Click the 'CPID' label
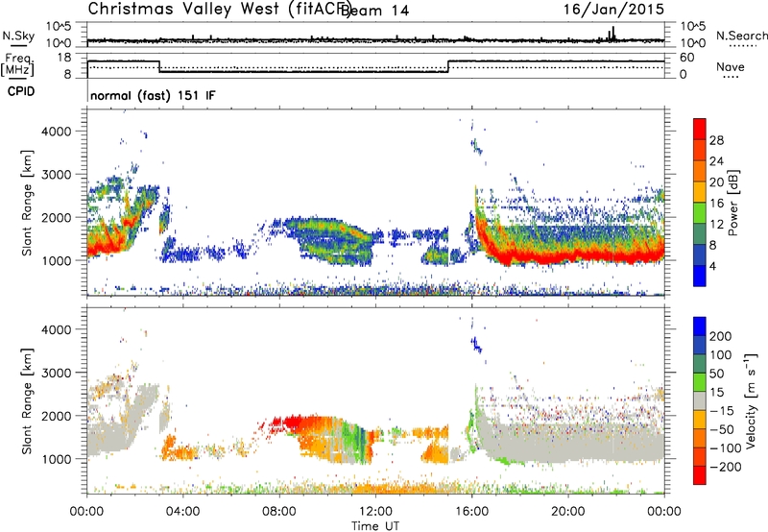The height and width of the screenshot is (532, 768). [x=21, y=91]
